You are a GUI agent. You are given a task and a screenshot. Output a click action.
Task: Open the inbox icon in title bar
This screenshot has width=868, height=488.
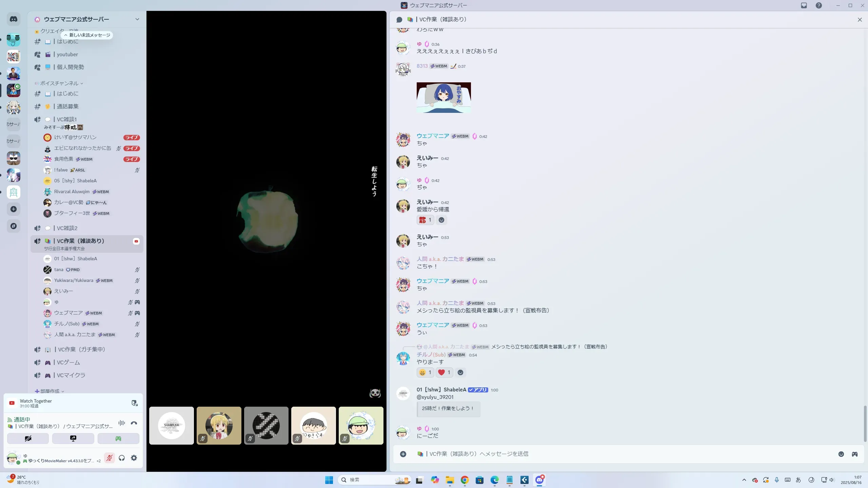804,5
